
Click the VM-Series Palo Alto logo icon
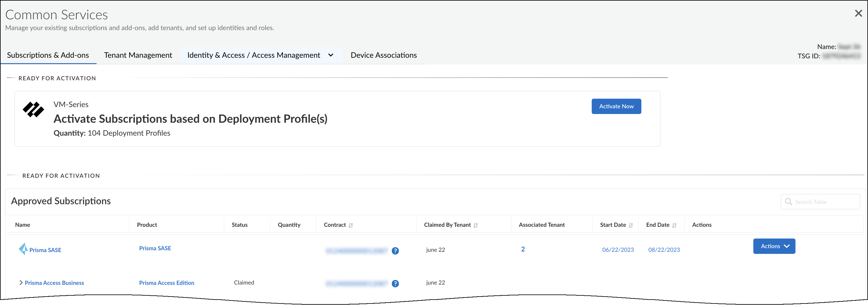[x=33, y=109]
